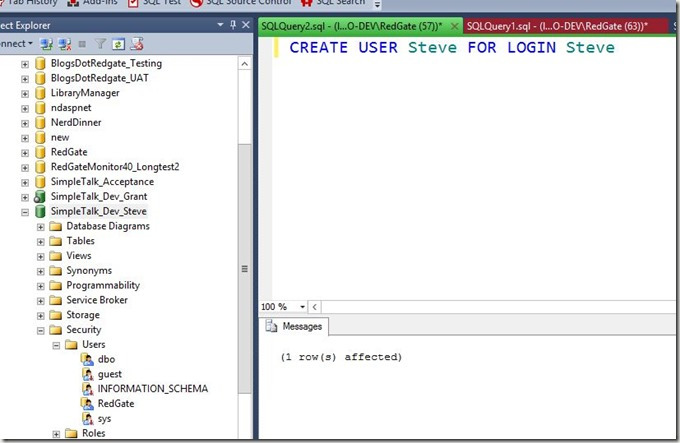Expand the NerdDinner database node
Image resolution: width=680 pixels, height=443 pixels.
(25, 124)
